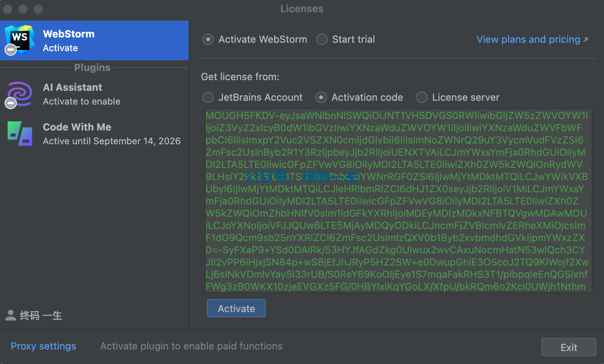This screenshot has width=604, height=364.
Task: Select the WebStorm Activate list entry
Action: tap(94, 40)
